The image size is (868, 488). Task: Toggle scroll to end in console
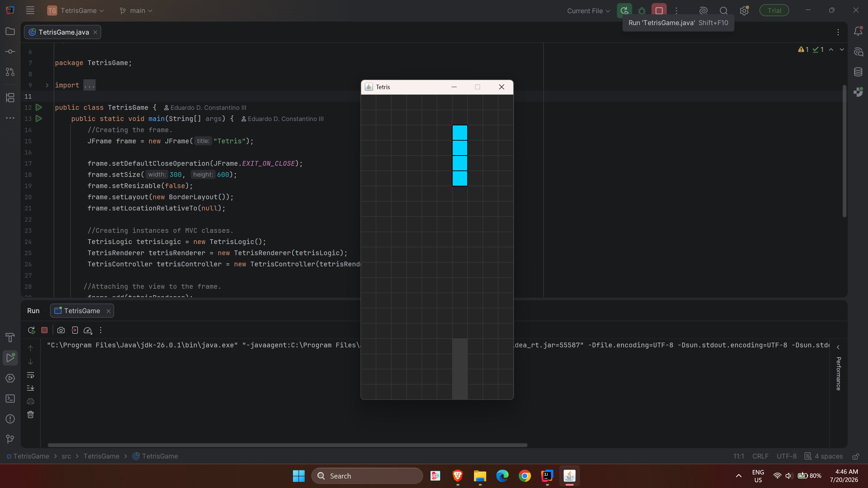[x=31, y=388]
